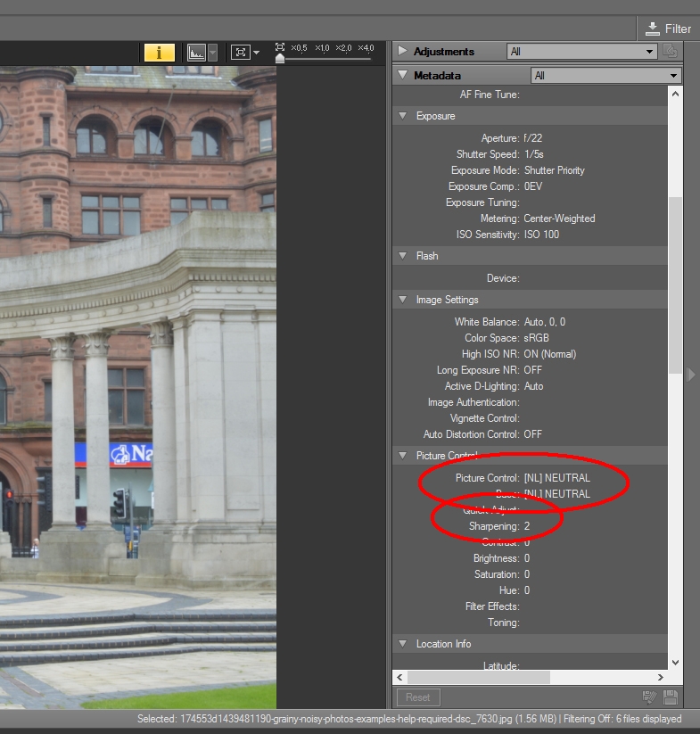Click the metadata vertical scrollbar down arrow
The image size is (700, 734).
[x=674, y=663]
